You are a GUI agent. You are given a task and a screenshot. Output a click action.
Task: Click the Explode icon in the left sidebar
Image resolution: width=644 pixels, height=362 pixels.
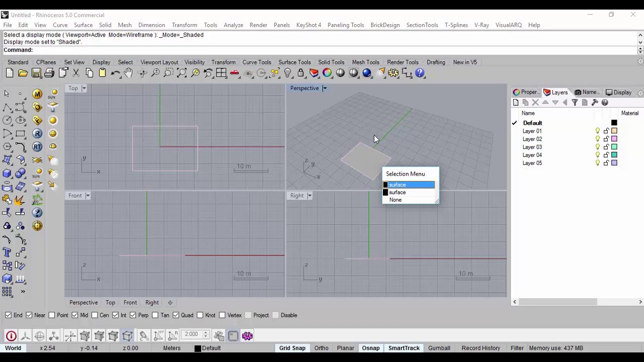(21, 200)
